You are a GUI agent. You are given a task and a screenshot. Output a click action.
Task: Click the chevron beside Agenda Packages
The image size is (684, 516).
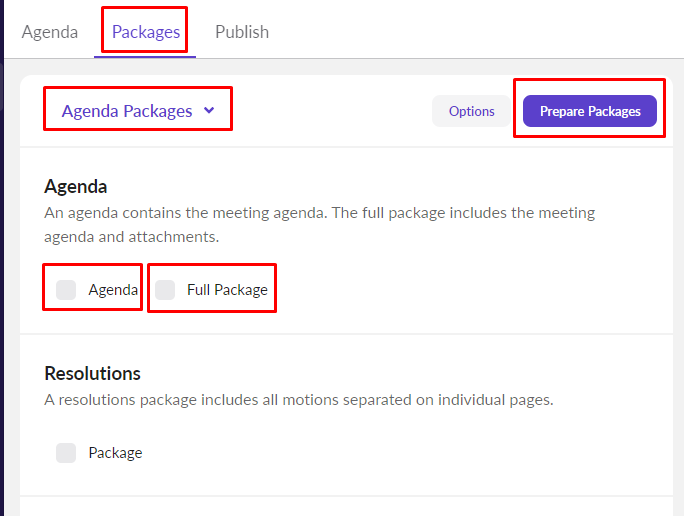[209, 111]
